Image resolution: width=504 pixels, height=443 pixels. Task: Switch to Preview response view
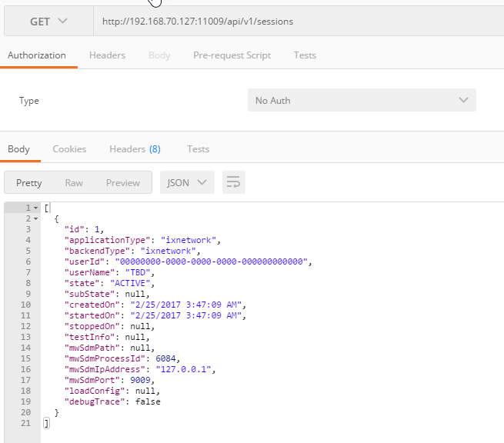point(123,183)
